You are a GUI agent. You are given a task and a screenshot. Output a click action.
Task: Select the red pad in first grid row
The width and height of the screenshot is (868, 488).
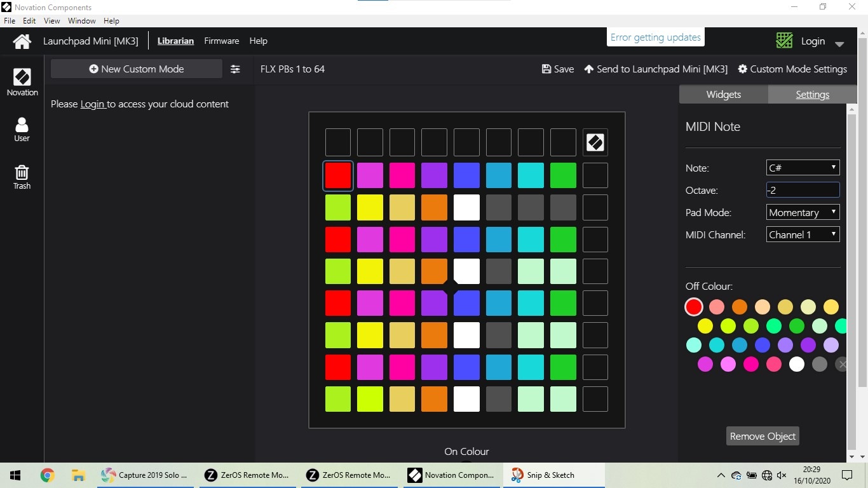click(x=338, y=175)
